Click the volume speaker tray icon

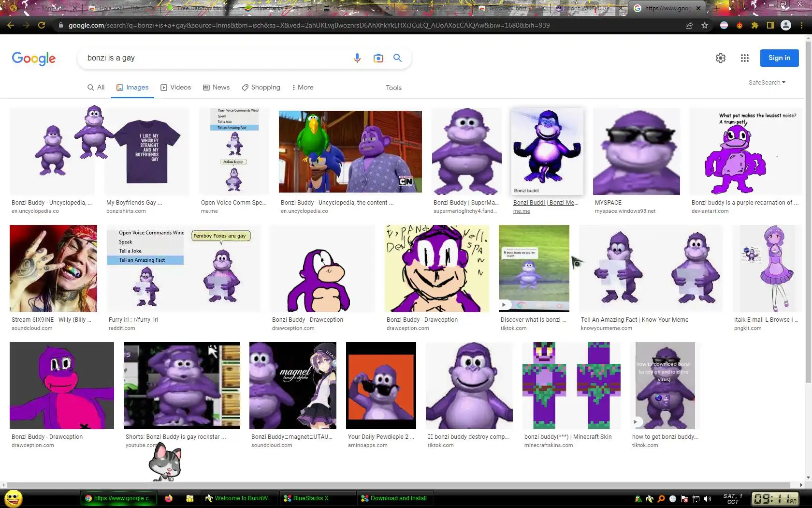coord(708,499)
